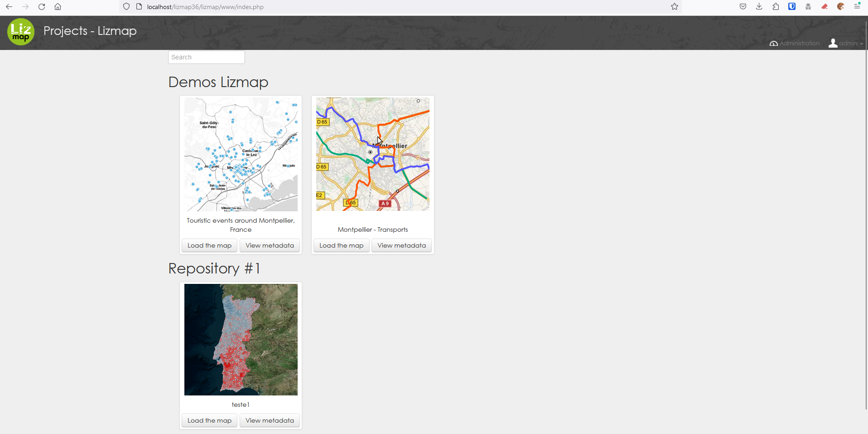The height and width of the screenshot is (434, 868).
Task: Load the map for Montpellier - Transports
Action: (341, 245)
